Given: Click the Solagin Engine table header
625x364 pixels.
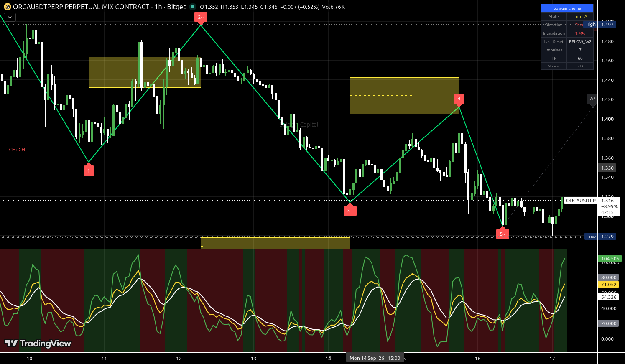Looking at the screenshot, I should 567,8.
